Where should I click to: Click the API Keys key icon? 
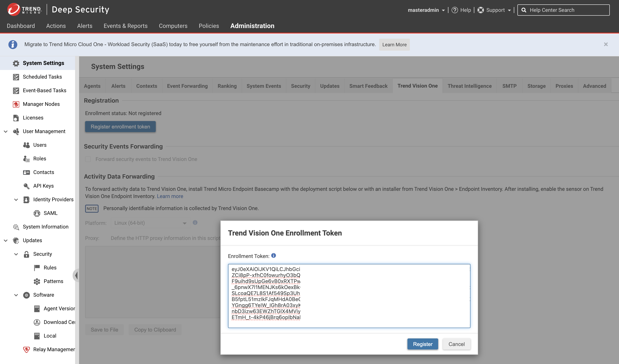click(26, 186)
